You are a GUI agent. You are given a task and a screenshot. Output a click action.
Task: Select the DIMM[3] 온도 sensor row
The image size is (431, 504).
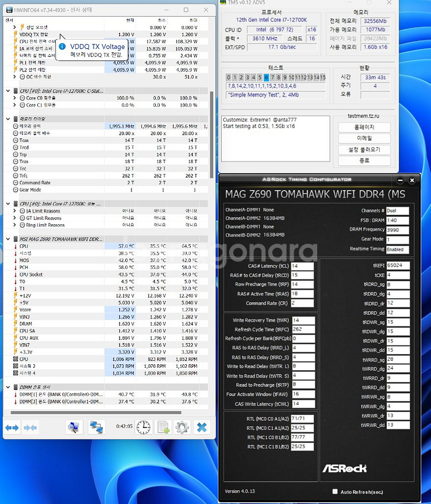point(106,401)
